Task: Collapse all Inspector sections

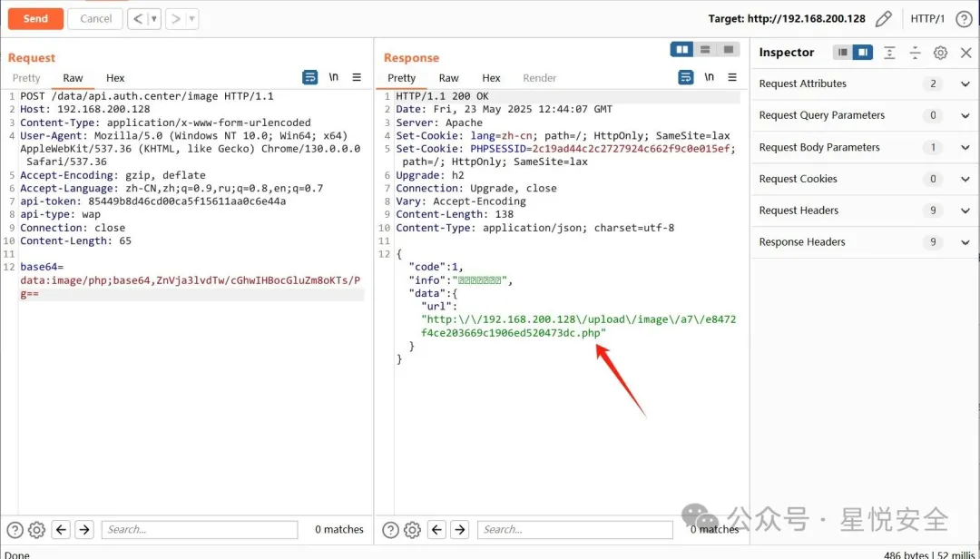Action: click(x=915, y=53)
